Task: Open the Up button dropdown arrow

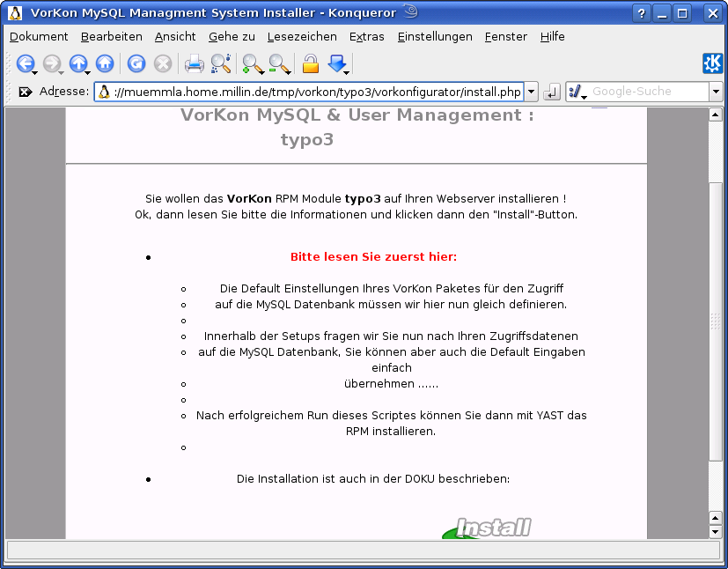Action: click(x=88, y=72)
